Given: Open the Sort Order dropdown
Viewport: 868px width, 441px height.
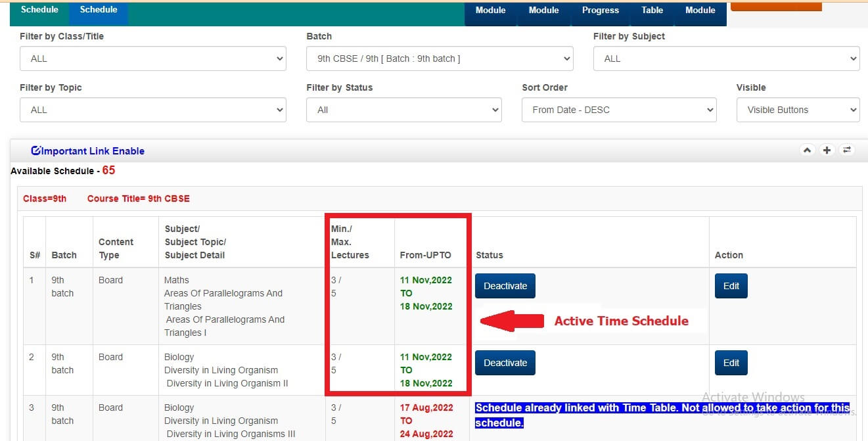Looking at the screenshot, I should pyautogui.click(x=619, y=110).
